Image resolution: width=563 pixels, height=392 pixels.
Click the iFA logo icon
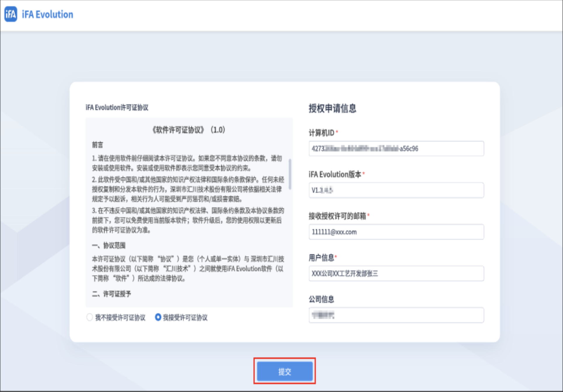coord(11,14)
